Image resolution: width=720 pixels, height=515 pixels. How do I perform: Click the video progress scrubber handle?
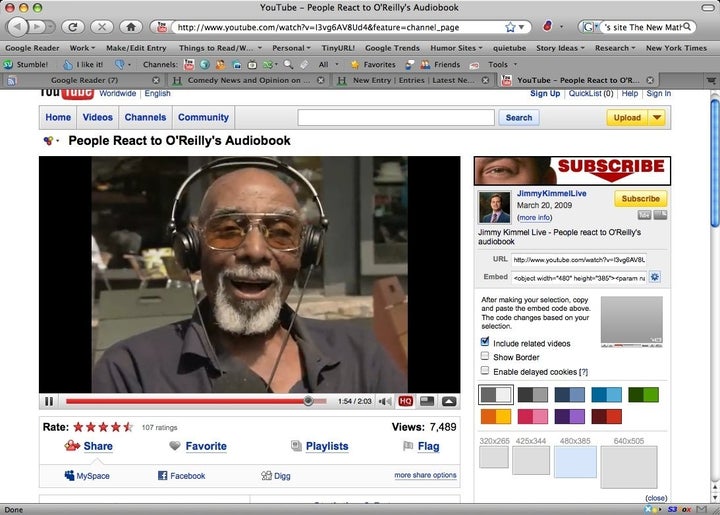(x=309, y=401)
